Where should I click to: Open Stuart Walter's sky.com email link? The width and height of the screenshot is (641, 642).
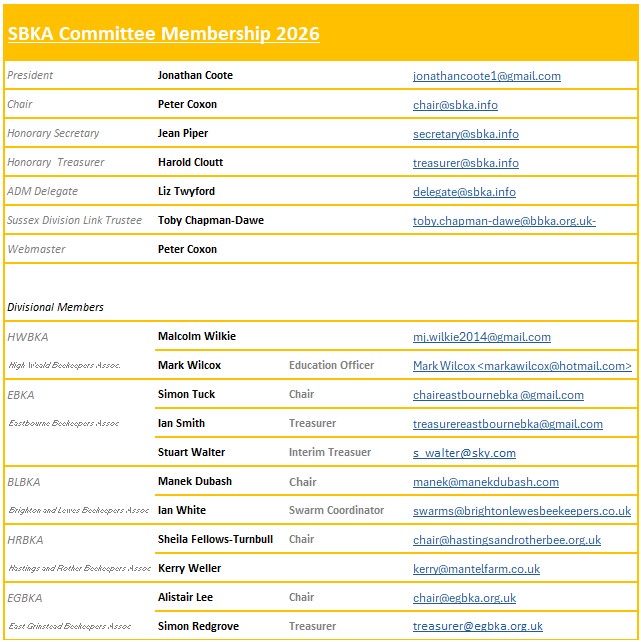point(464,453)
